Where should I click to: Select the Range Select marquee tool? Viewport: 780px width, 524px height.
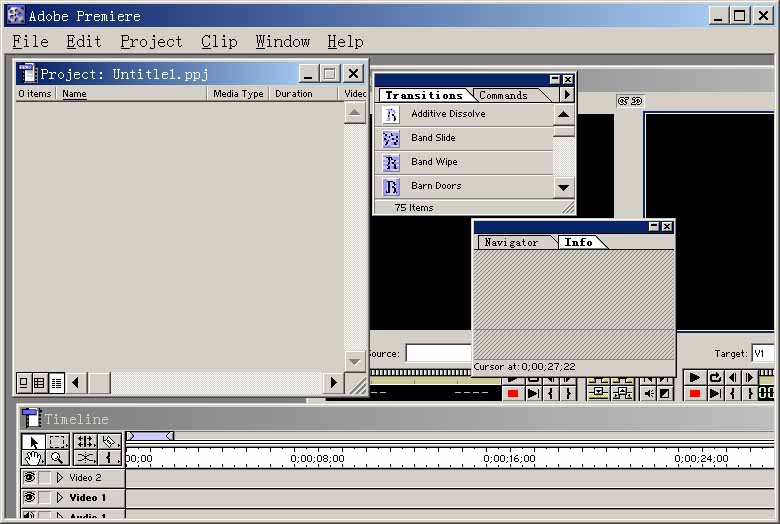59,441
